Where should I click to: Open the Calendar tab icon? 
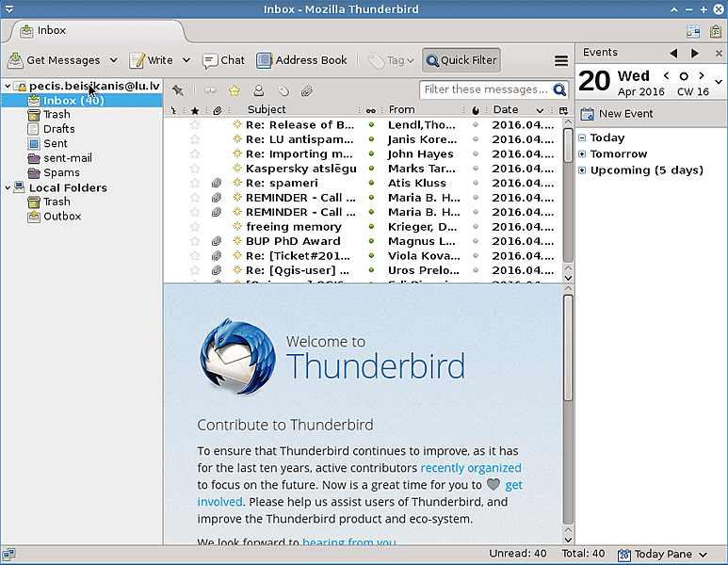(693, 31)
